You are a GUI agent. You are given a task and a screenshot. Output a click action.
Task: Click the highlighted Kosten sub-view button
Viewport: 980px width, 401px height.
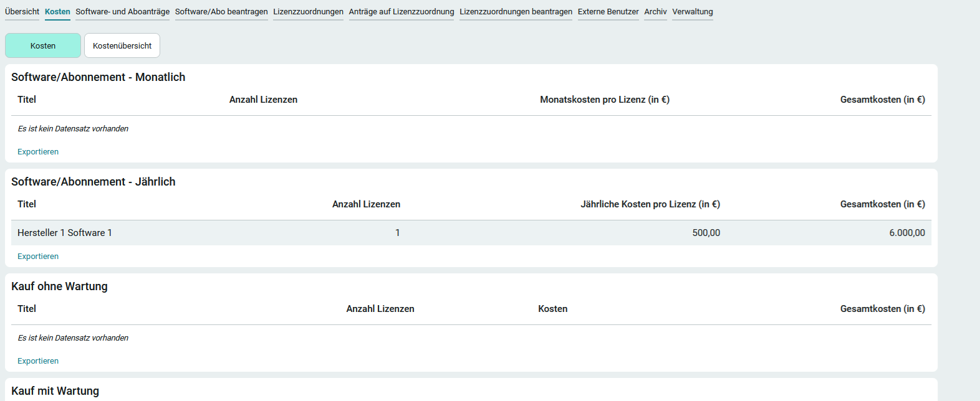tap(43, 45)
